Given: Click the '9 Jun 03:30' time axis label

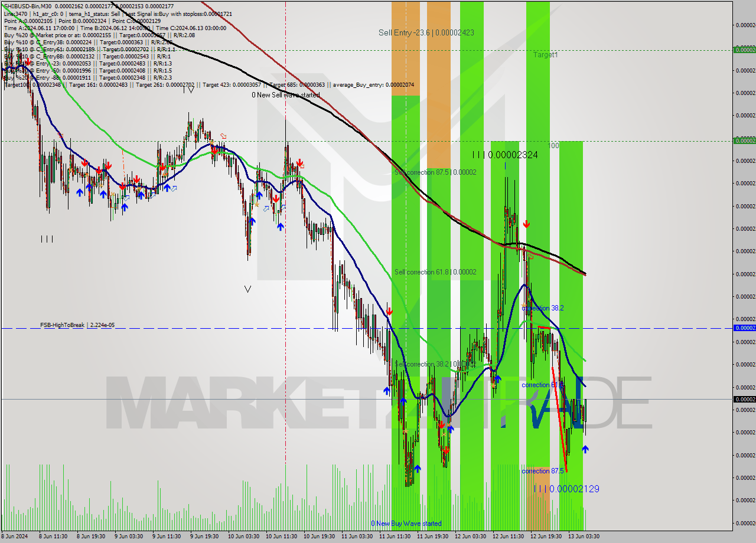Looking at the screenshot, I should tap(130, 537).
